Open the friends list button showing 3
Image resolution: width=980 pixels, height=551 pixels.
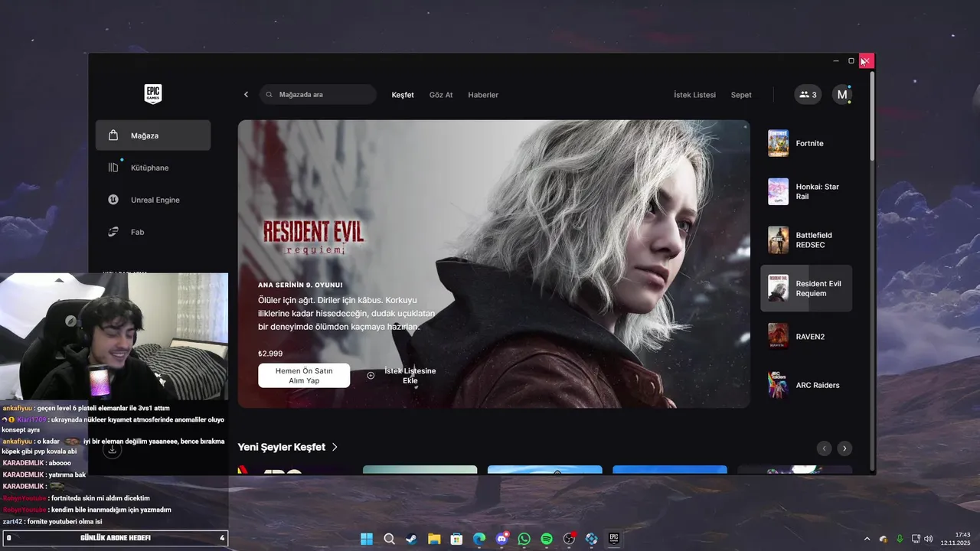coord(808,95)
